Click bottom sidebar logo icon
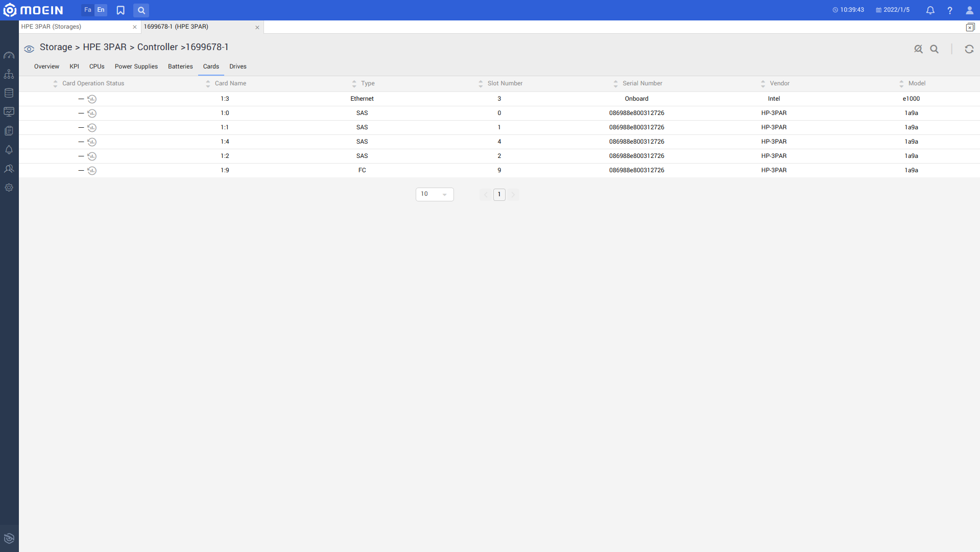 (9, 538)
